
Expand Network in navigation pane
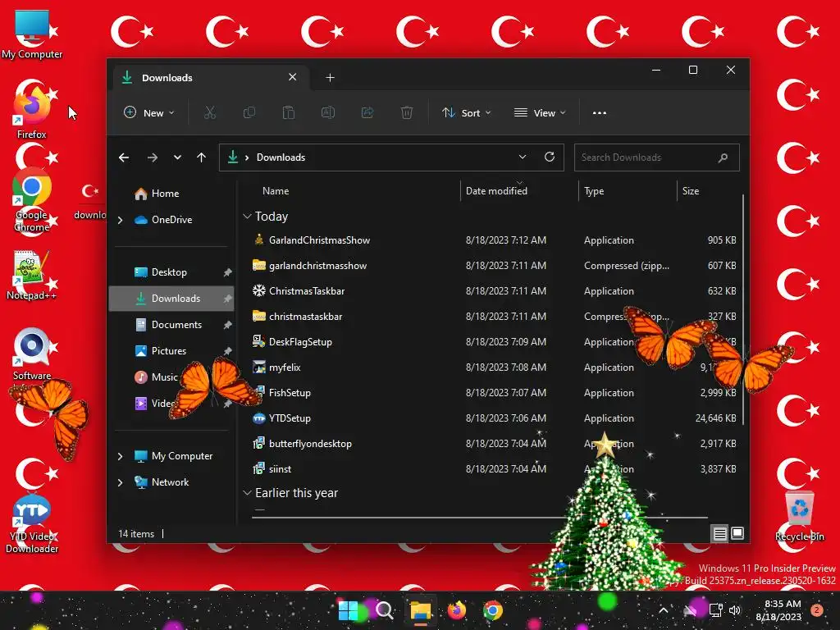[x=120, y=482]
